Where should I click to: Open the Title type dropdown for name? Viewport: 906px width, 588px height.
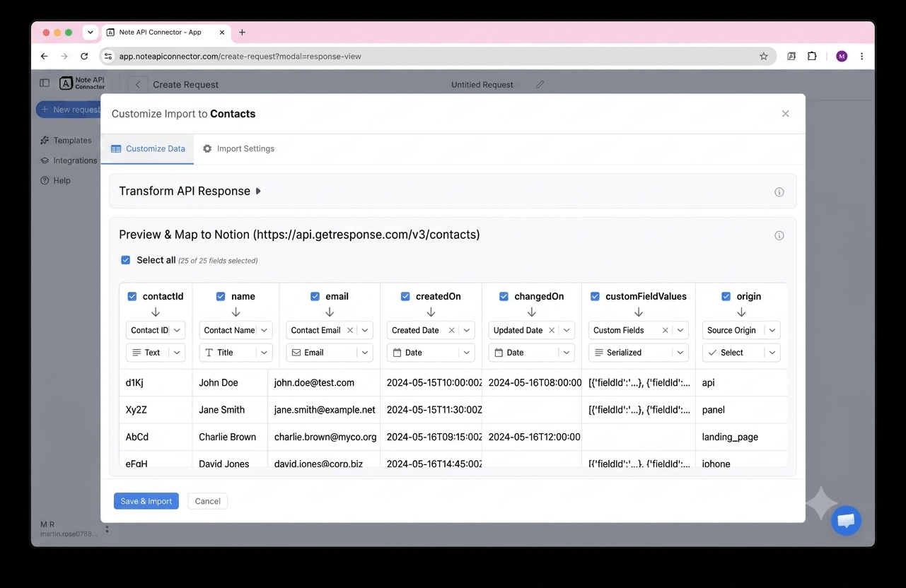(x=236, y=353)
